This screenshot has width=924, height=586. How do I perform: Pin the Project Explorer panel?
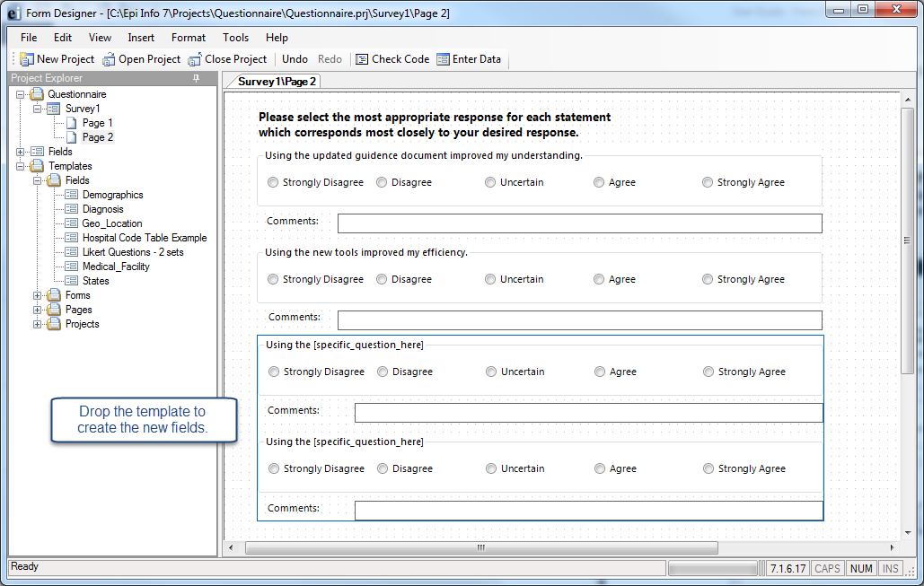coord(197,78)
